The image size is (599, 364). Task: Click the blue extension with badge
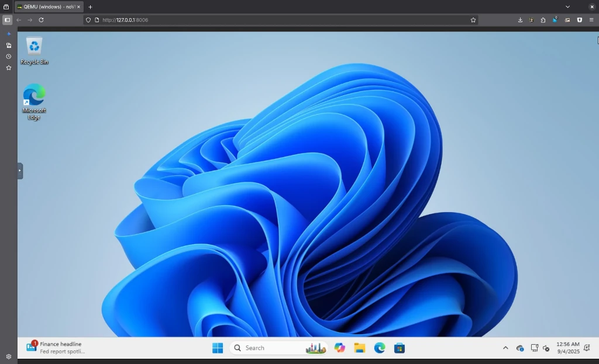(x=555, y=19)
